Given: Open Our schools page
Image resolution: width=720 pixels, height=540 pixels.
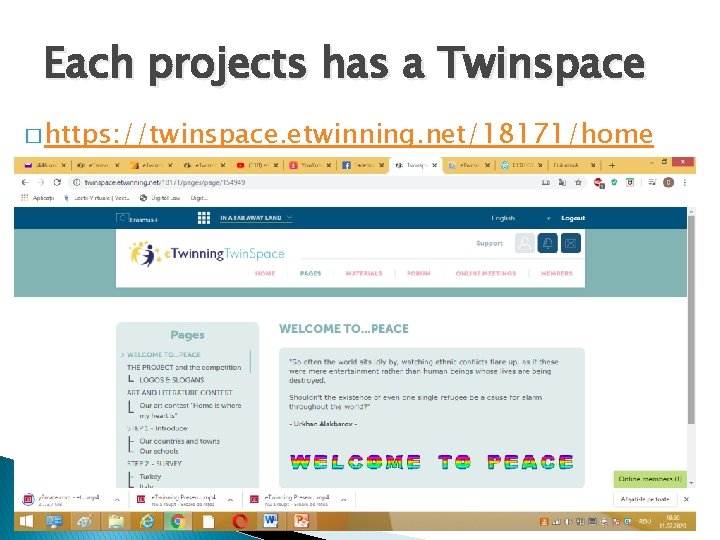Looking at the screenshot, I should click(159, 451).
